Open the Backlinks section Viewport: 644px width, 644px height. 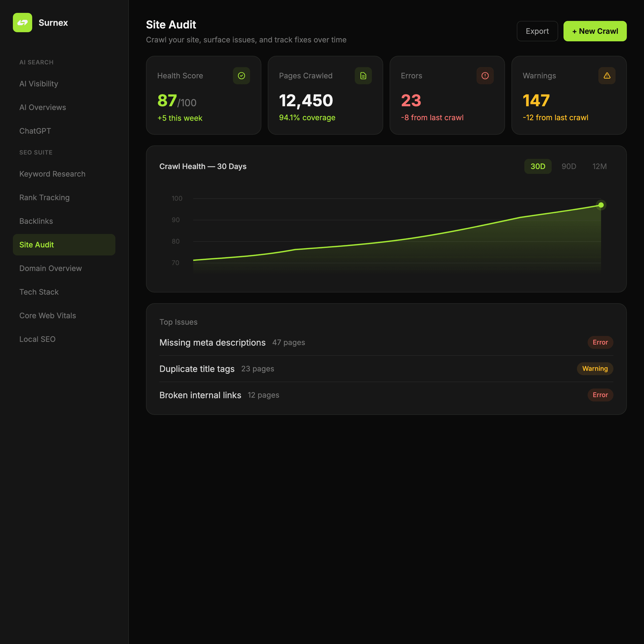click(36, 221)
